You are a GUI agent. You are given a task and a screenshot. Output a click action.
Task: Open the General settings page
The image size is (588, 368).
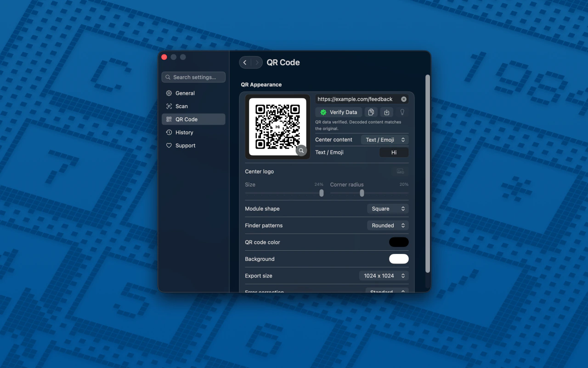coord(193,93)
